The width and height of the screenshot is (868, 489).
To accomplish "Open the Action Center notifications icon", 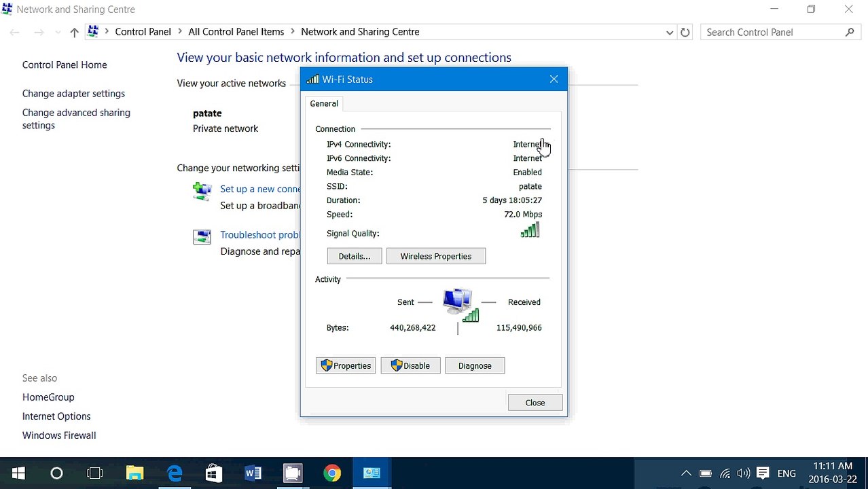I will [x=763, y=473].
